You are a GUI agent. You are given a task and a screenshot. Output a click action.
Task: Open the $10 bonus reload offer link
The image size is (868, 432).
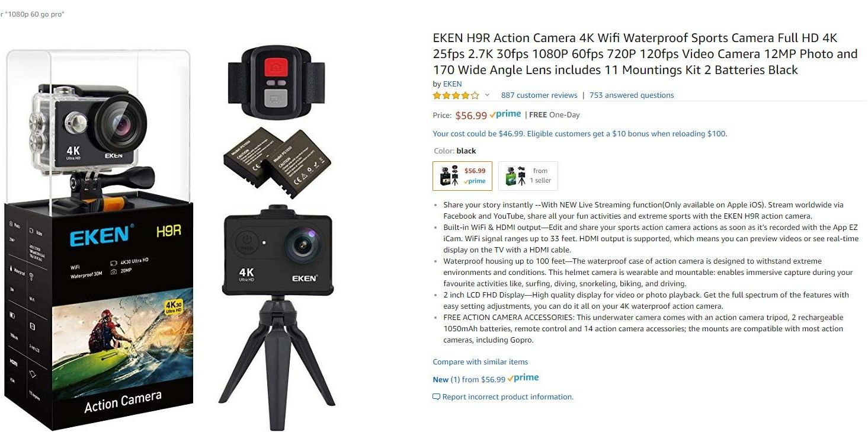[x=580, y=133]
